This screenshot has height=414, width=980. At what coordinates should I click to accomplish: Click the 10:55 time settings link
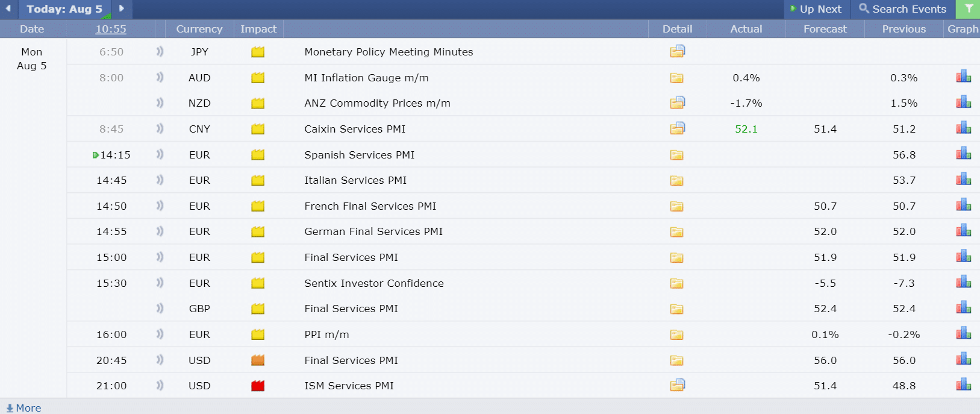pyautogui.click(x=111, y=29)
